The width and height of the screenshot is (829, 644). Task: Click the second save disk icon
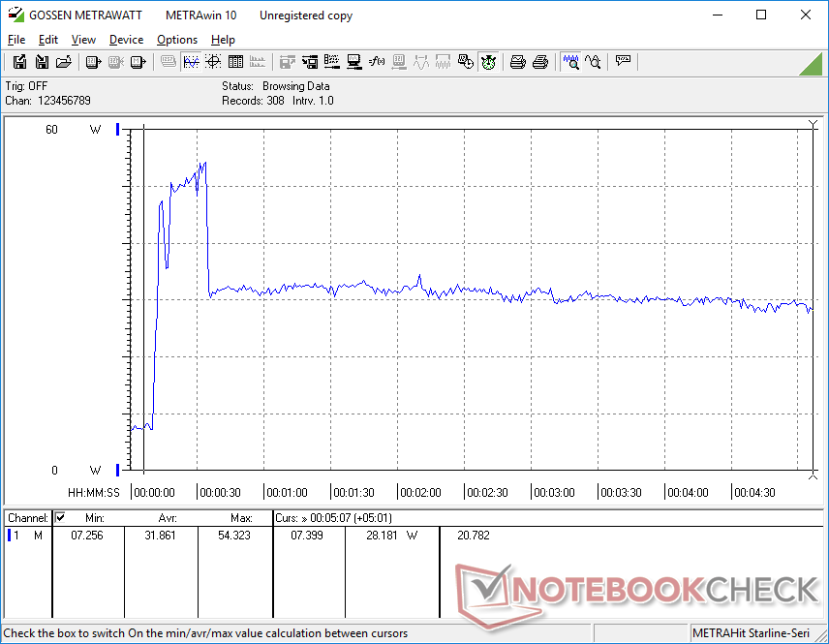[42, 62]
